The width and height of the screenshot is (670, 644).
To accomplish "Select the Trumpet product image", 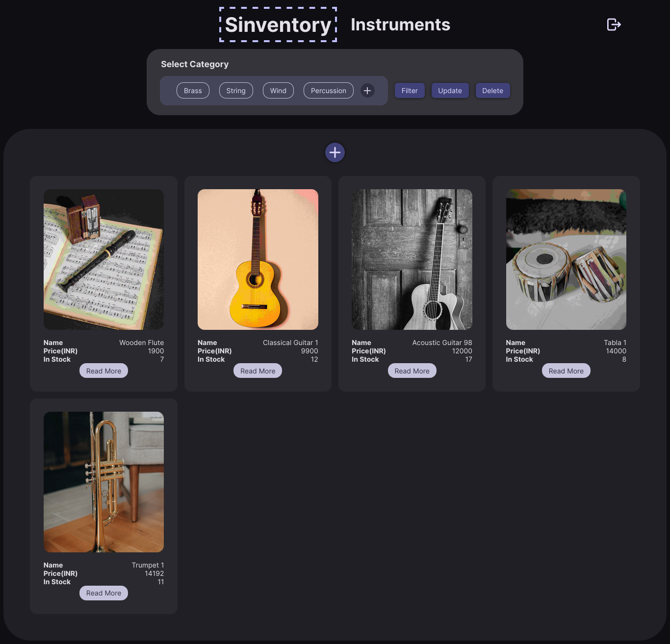I will 103,482.
